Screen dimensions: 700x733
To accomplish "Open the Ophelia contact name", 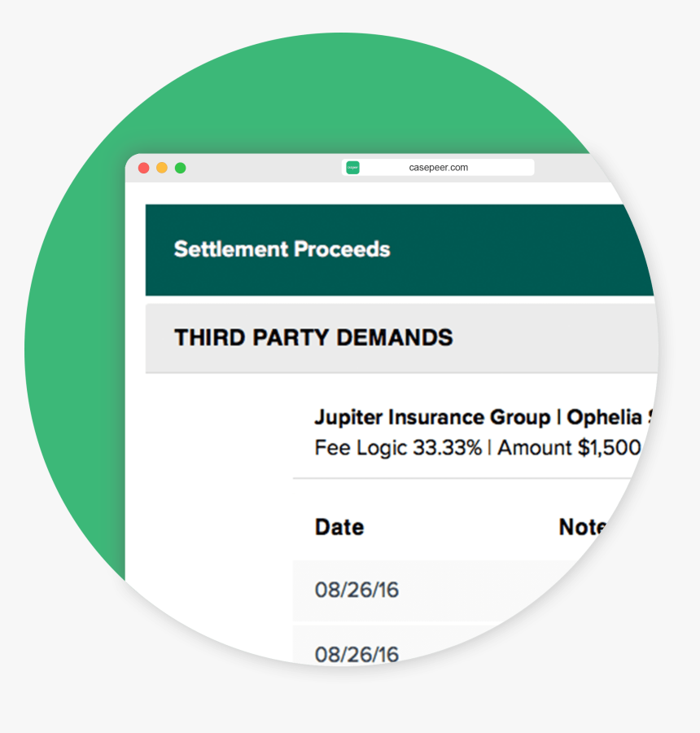I will (x=607, y=417).
